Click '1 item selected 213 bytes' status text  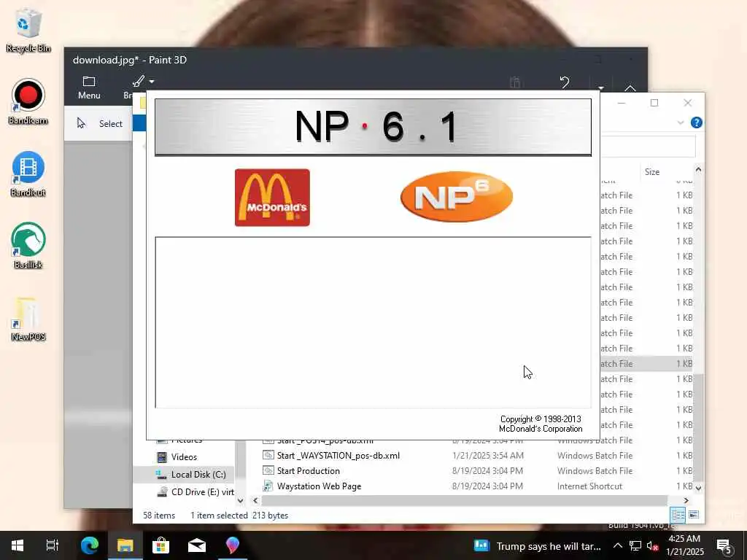tap(239, 516)
